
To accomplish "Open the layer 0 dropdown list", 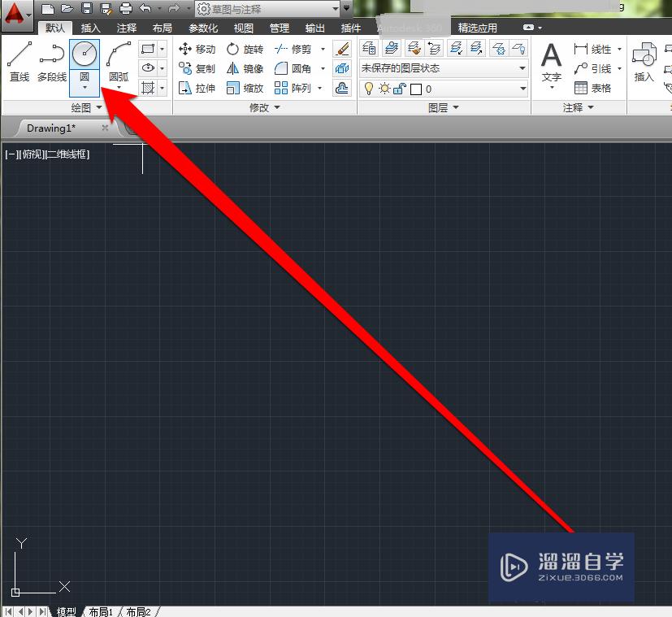I will pos(524,89).
